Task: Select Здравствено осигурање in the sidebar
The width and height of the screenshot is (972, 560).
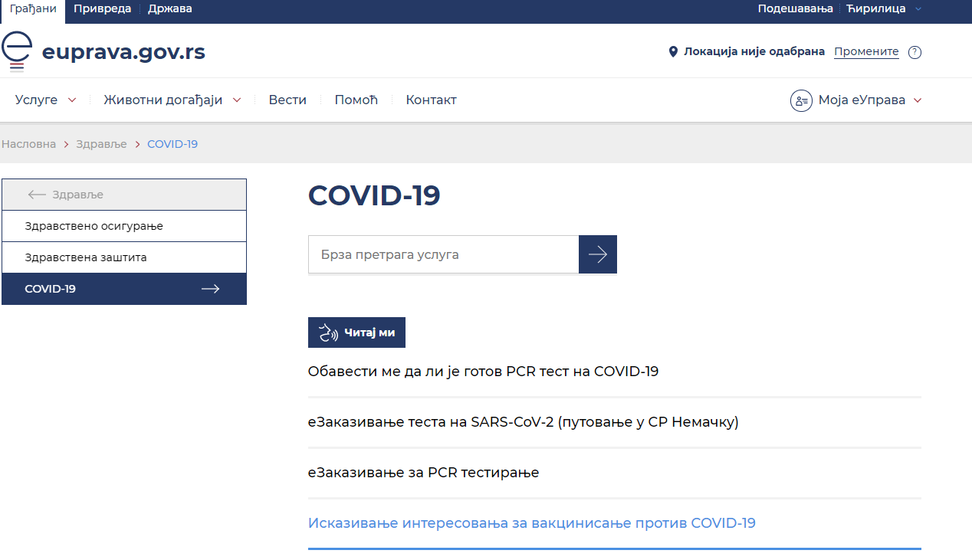Action: pyautogui.click(x=94, y=226)
